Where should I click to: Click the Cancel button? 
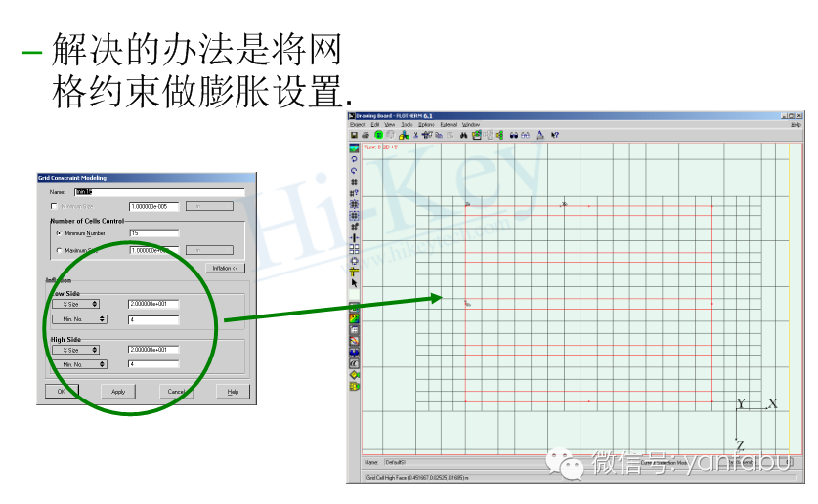177,392
